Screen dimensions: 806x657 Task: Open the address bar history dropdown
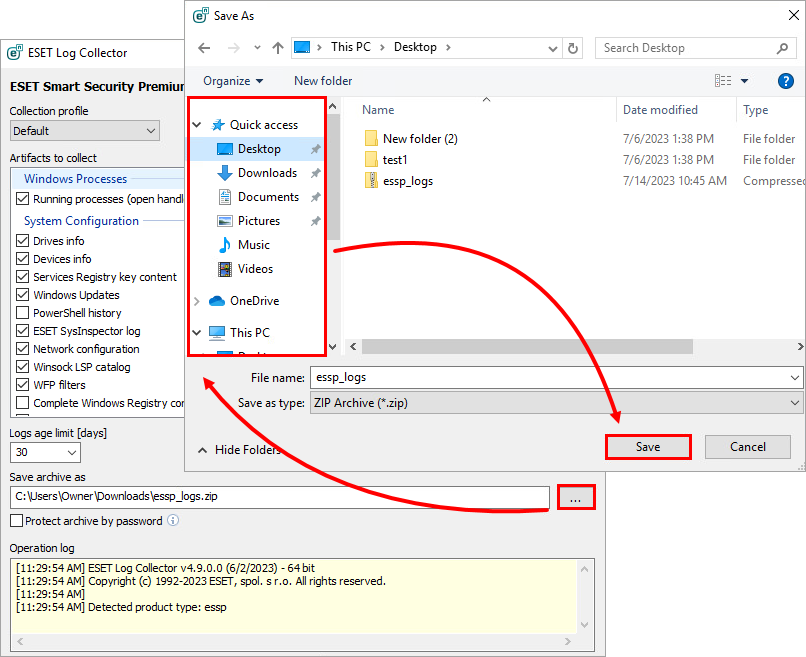[553, 49]
